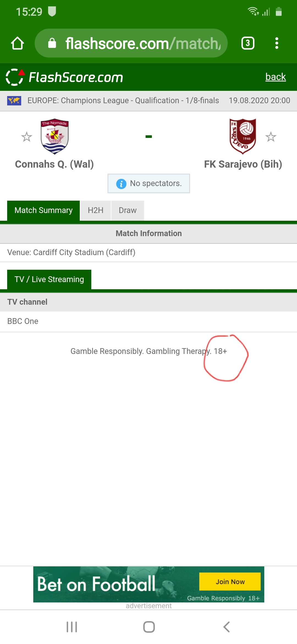The image size is (297, 644).
Task: Tap the TV channel section header
Action: pos(148,302)
